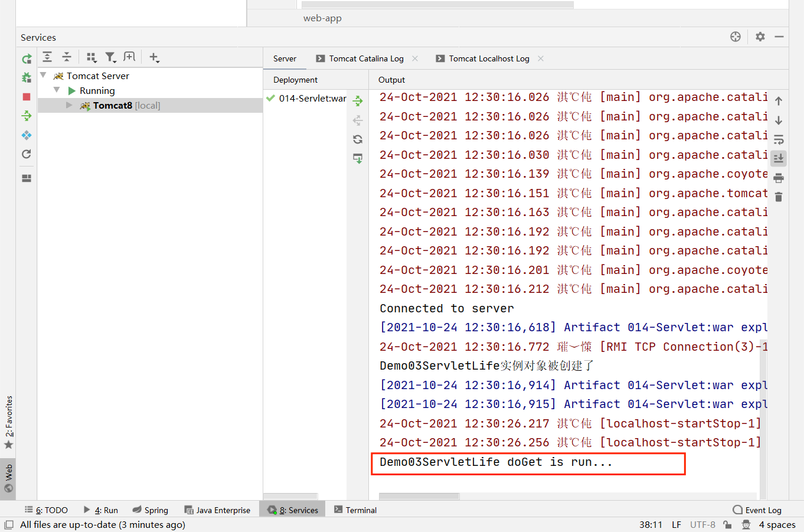Toggle scroll to end of output
The width and height of the screenshot is (804, 532).
click(779, 158)
